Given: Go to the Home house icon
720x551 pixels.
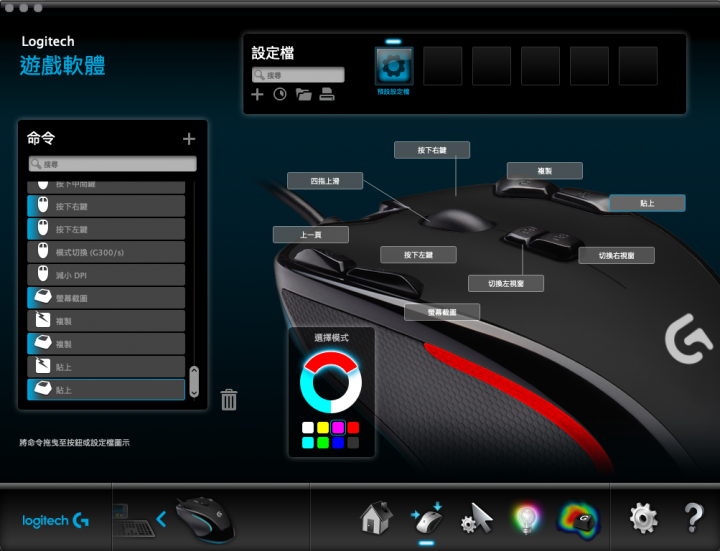Looking at the screenshot, I should pyautogui.click(x=377, y=517).
